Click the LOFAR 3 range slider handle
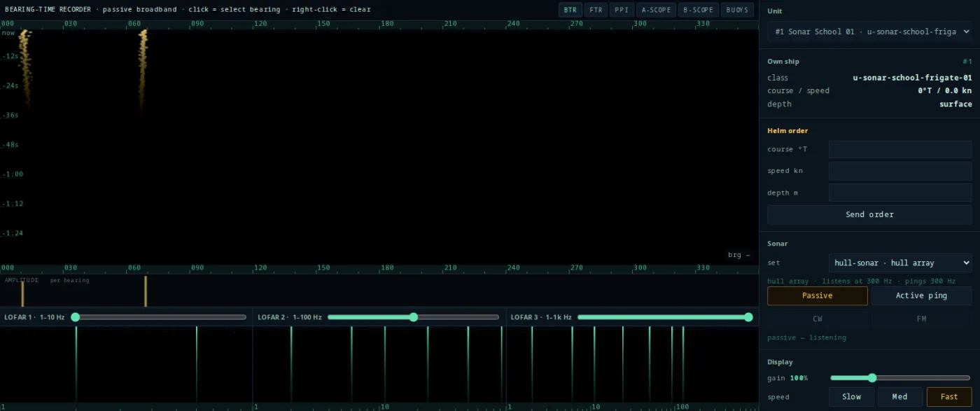Image resolution: width=980 pixels, height=411 pixels. tap(748, 317)
